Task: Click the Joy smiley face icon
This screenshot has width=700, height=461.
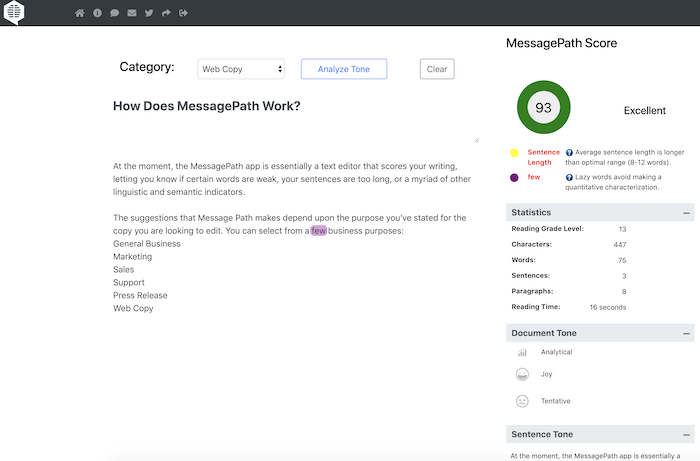Action: 522,374
